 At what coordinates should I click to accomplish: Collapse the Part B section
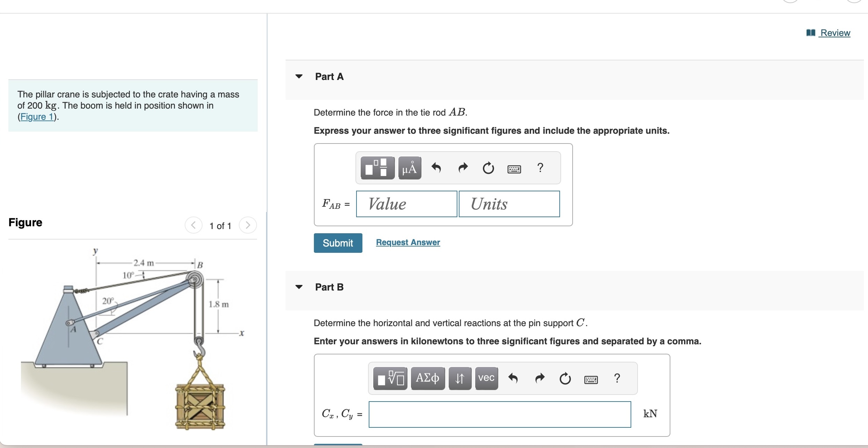coord(299,287)
